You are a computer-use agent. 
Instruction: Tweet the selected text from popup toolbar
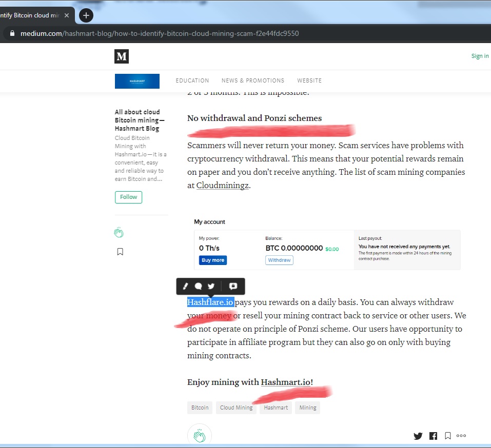pos(211,286)
